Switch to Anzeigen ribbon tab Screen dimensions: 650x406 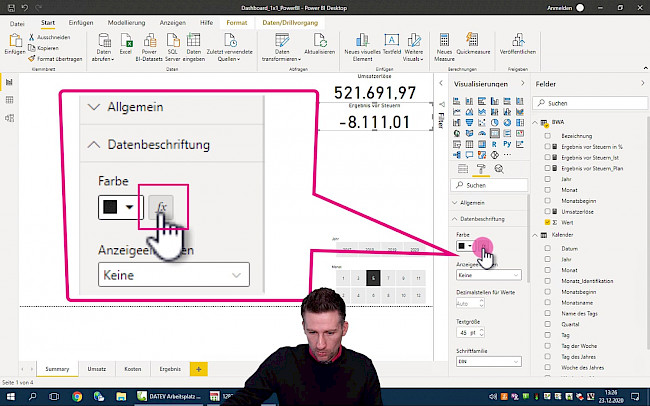click(173, 23)
